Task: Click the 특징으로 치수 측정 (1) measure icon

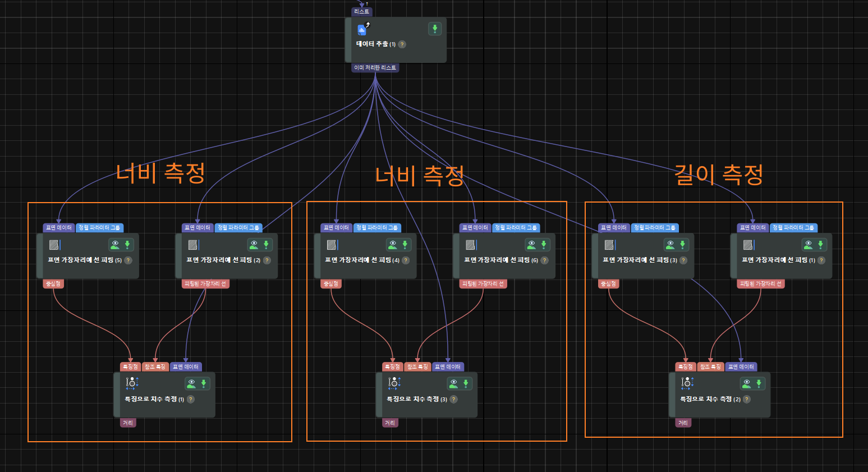Action: click(x=132, y=383)
